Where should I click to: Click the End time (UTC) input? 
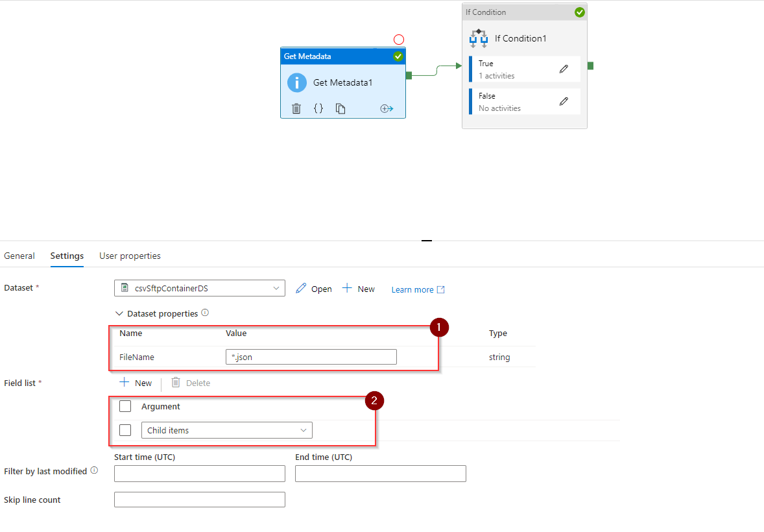click(x=381, y=474)
